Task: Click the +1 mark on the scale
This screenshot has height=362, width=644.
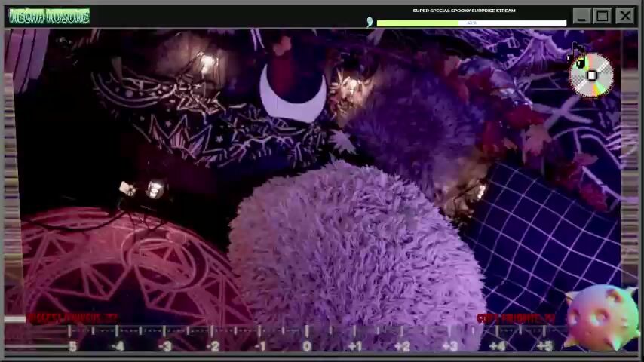Action: point(355,346)
